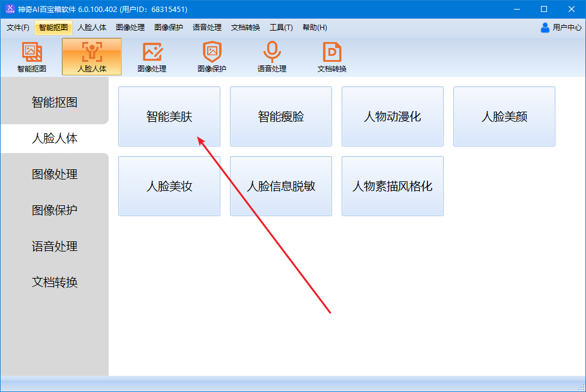This screenshot has width=586, height=392.
Task: Maximize the application window
Action: (544, 10)
